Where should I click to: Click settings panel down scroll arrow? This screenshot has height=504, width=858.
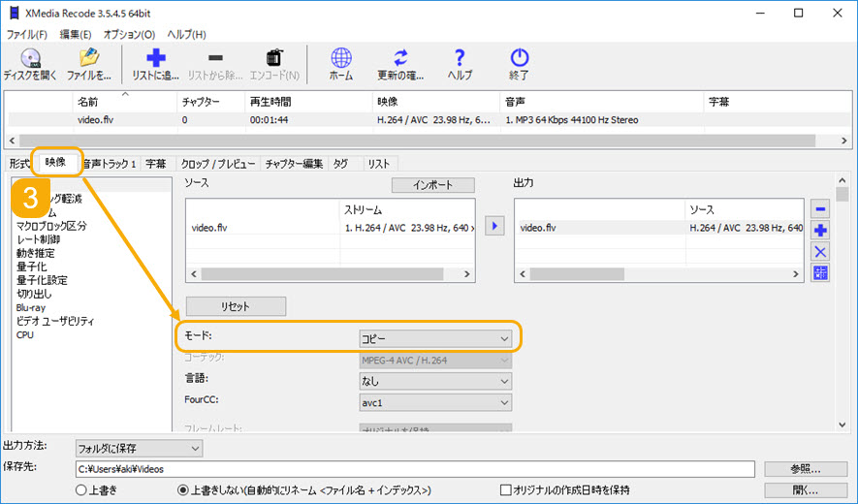pos(842,425)
